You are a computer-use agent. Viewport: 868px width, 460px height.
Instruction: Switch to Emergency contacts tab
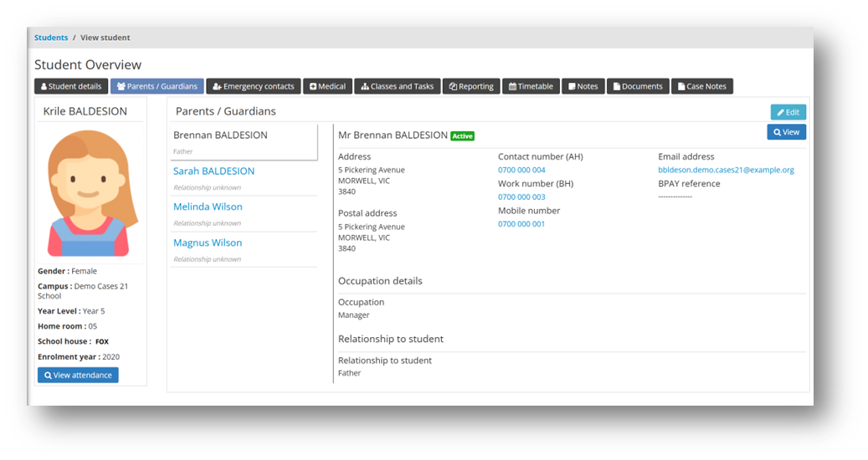[253, 86]
